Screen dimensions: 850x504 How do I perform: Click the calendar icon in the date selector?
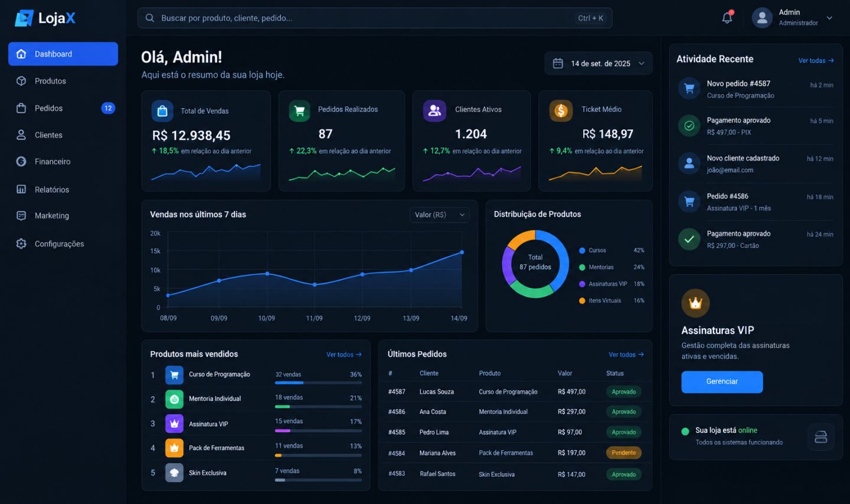(558, 63)
